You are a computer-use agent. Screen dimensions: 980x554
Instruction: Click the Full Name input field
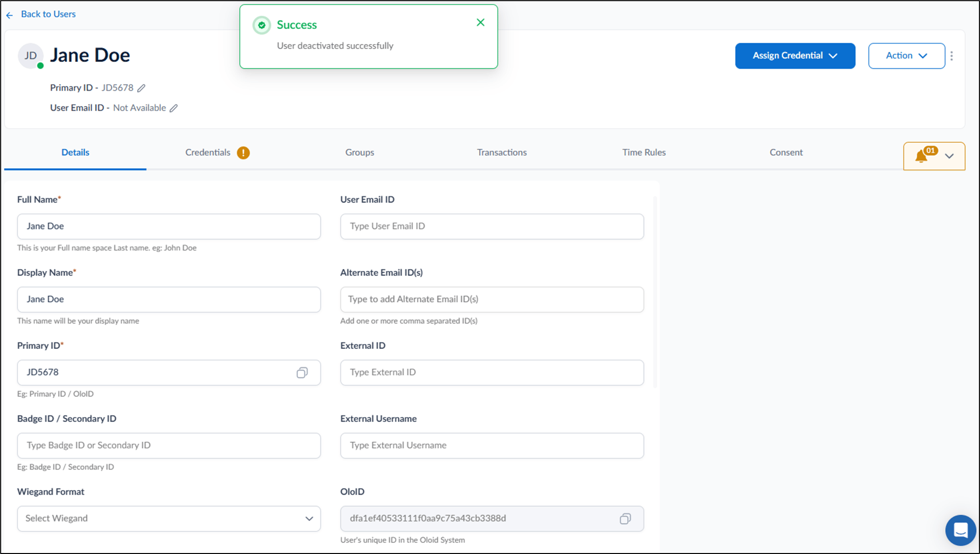click(x=169, y=227)
